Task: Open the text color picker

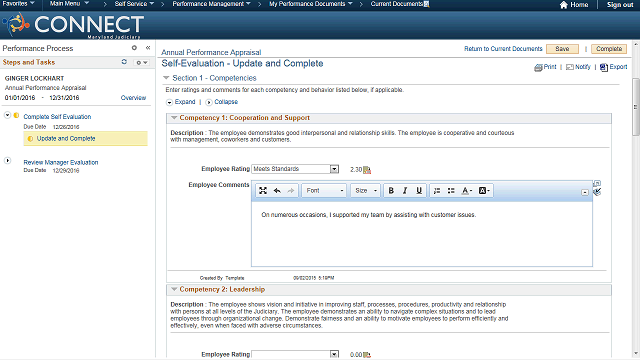Action: pyautogui.click(x=467, y=191)
